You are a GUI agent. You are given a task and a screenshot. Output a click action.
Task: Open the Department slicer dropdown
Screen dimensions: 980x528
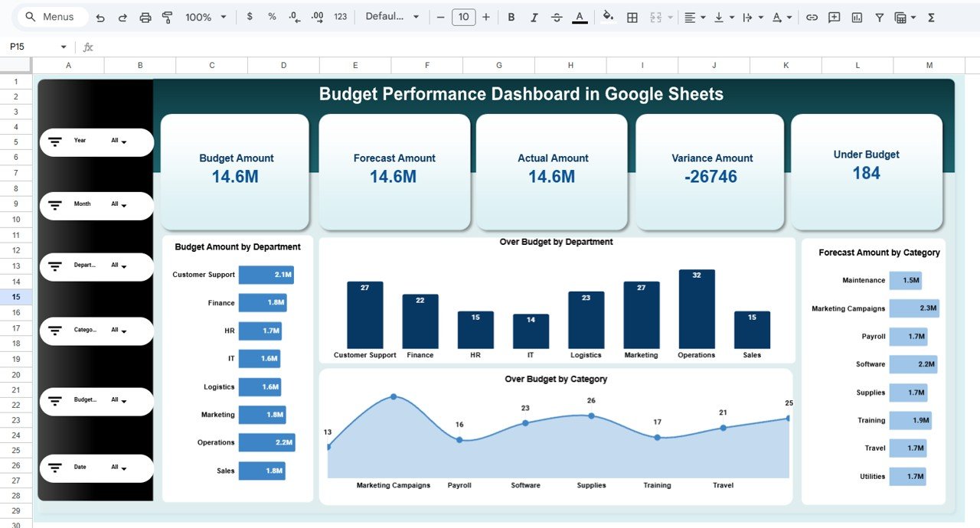click(x=122, y=266)
